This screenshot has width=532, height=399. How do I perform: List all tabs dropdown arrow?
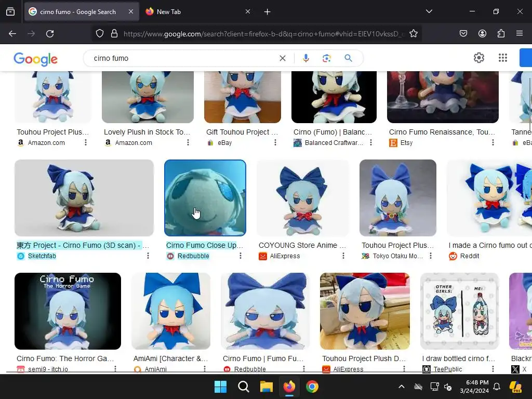tap(429, 11)
